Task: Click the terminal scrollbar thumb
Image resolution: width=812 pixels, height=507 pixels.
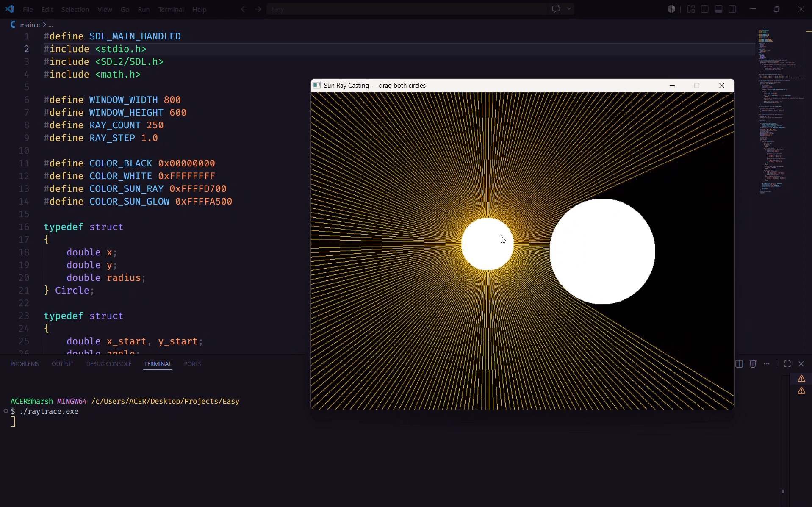Action: click(783, 491)
